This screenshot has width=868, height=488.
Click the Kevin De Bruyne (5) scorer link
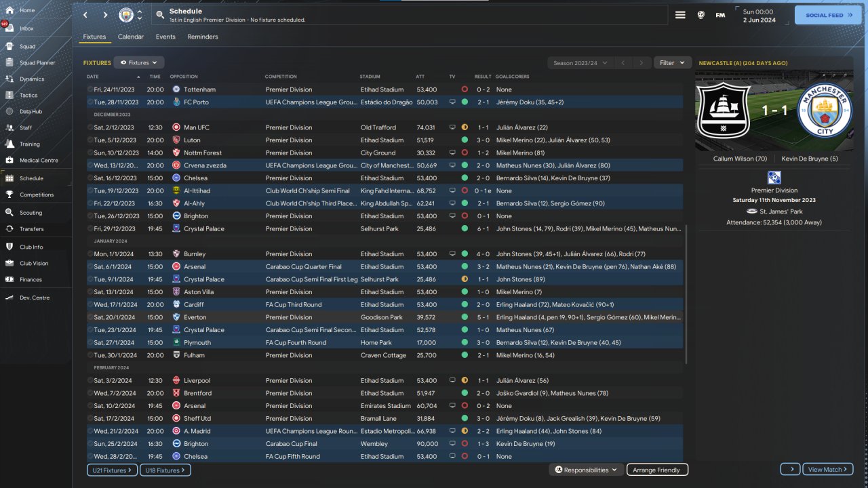(x=810, y=159)
